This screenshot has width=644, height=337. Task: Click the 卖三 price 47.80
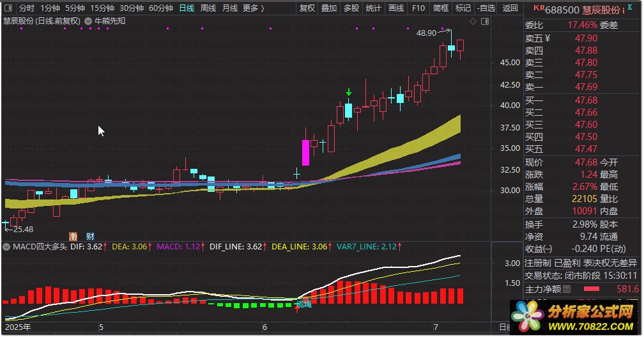[586, 63]
